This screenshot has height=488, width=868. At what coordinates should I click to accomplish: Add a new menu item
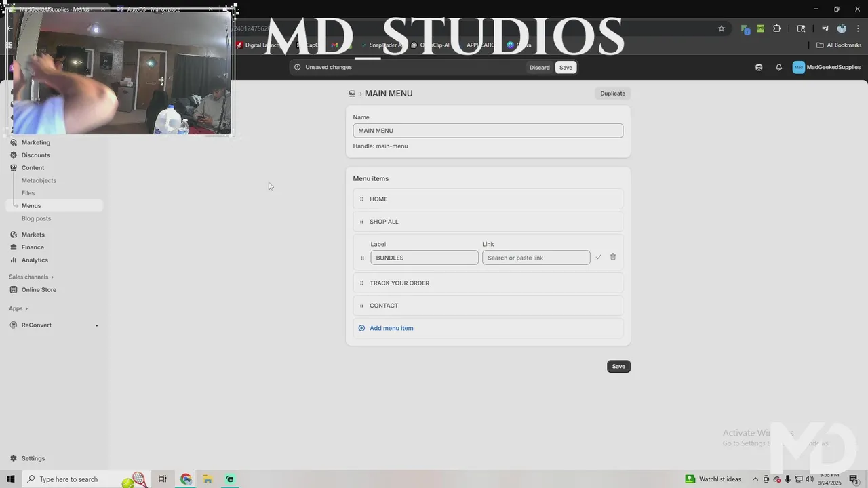[x=391, y=328]
